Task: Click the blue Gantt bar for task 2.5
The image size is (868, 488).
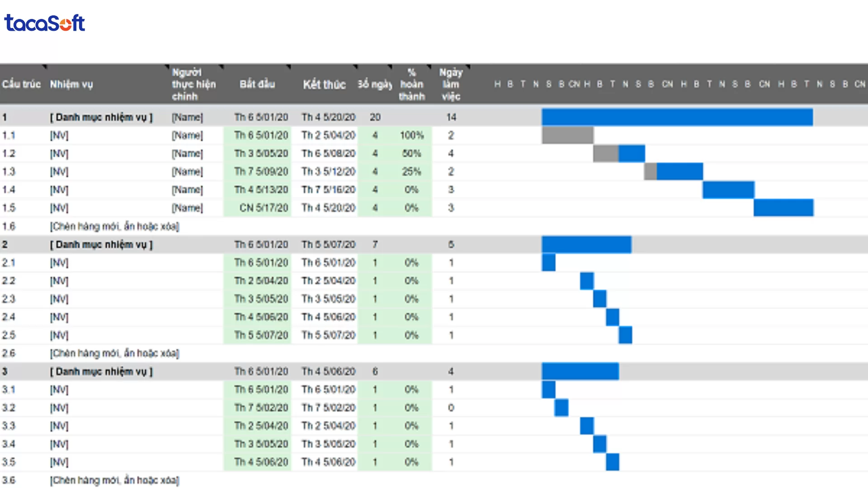Action: tap(625, 335)
